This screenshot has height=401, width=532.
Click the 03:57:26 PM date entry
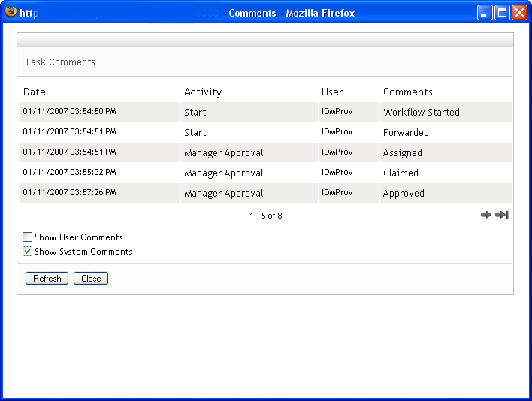70,193
